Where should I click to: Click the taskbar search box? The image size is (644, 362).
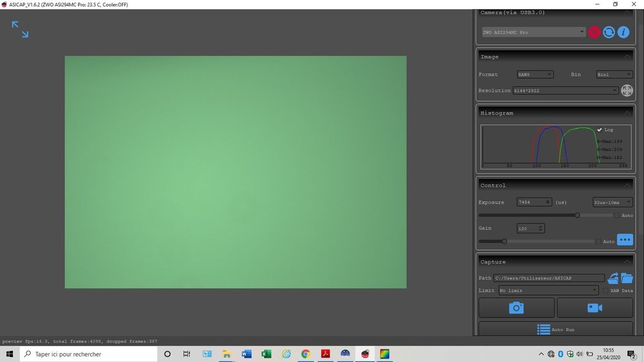point(89,354)
